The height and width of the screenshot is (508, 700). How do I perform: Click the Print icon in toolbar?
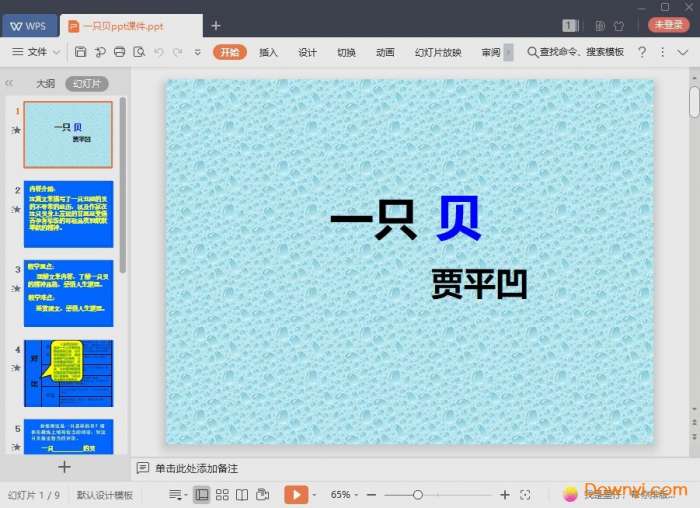click(120, 52)
